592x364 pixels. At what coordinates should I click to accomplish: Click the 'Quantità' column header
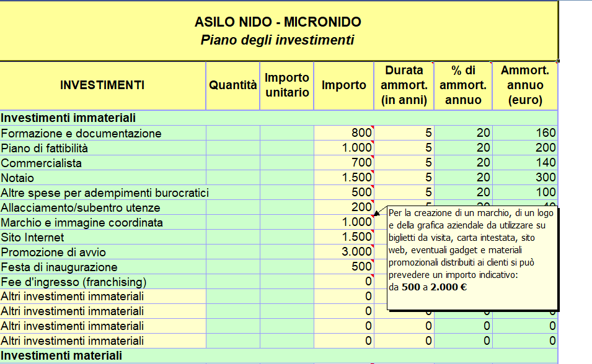pos(233,85)
